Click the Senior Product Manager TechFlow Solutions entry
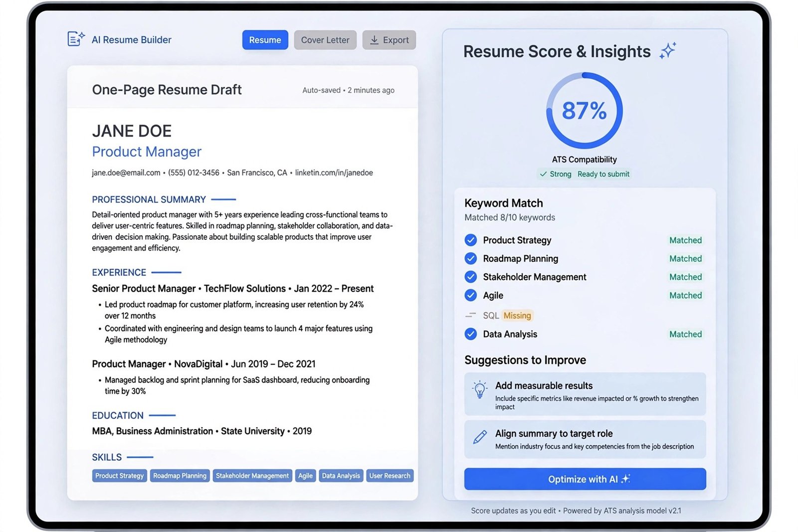The image size is (798, 532). (233, 289)
